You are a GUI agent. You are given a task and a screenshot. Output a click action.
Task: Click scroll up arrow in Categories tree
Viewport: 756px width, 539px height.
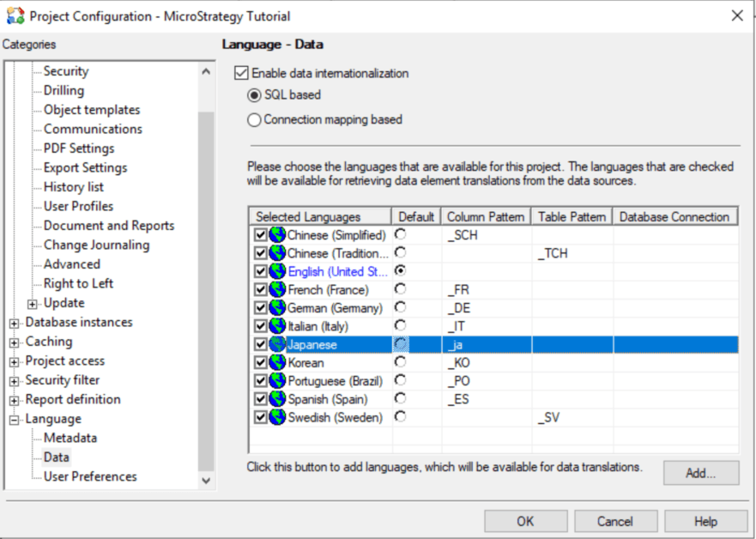coord(206,72)
